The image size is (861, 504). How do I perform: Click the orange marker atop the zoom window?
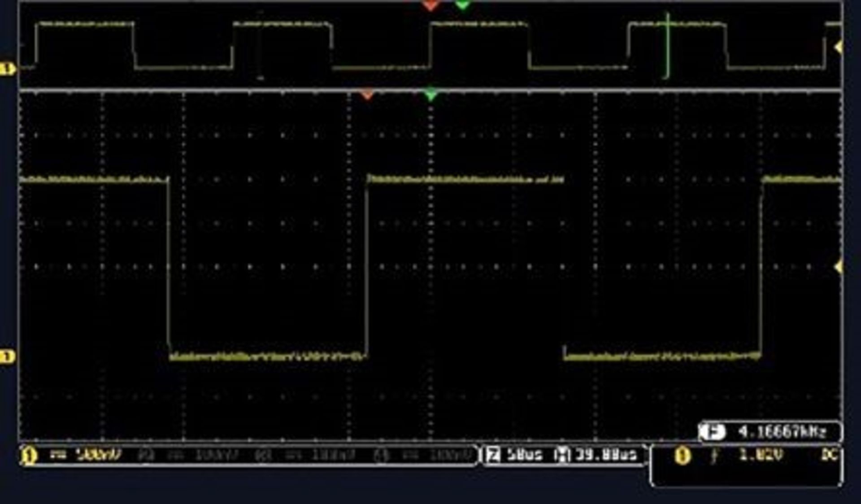(x=367, y=95)
